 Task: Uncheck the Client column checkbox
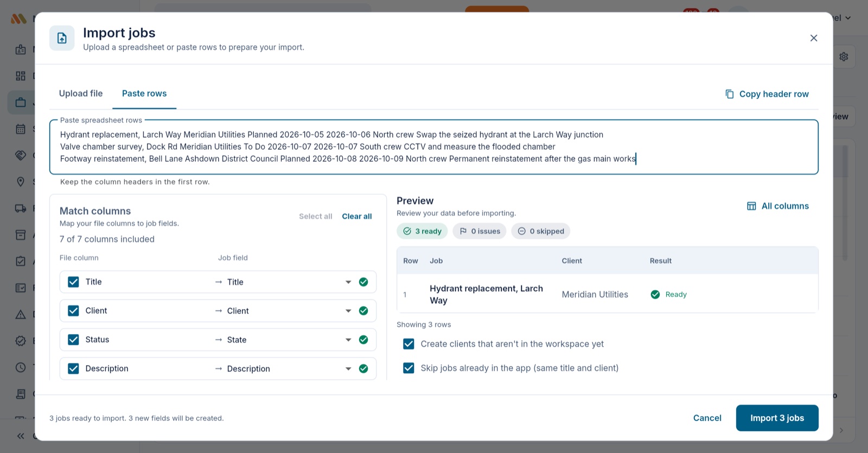[73, 310]
